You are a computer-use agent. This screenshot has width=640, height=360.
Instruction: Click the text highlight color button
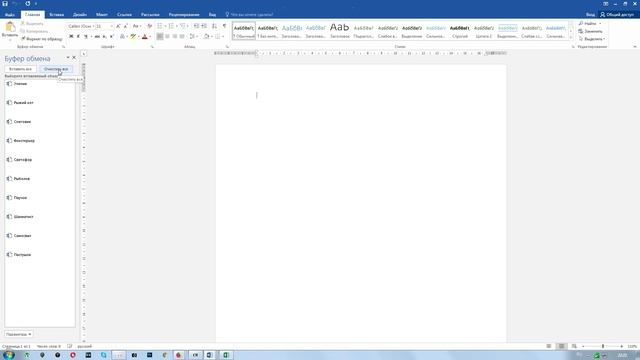(x=133, y=37)
